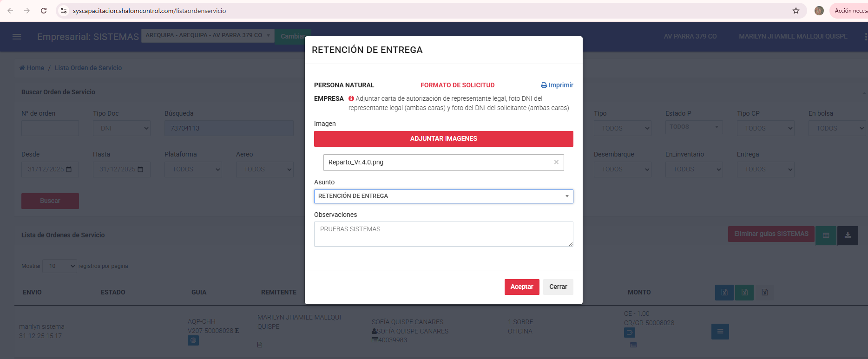Click the globe icon under the guia number
The image size is (868, 359).
(x=193, y=340)
